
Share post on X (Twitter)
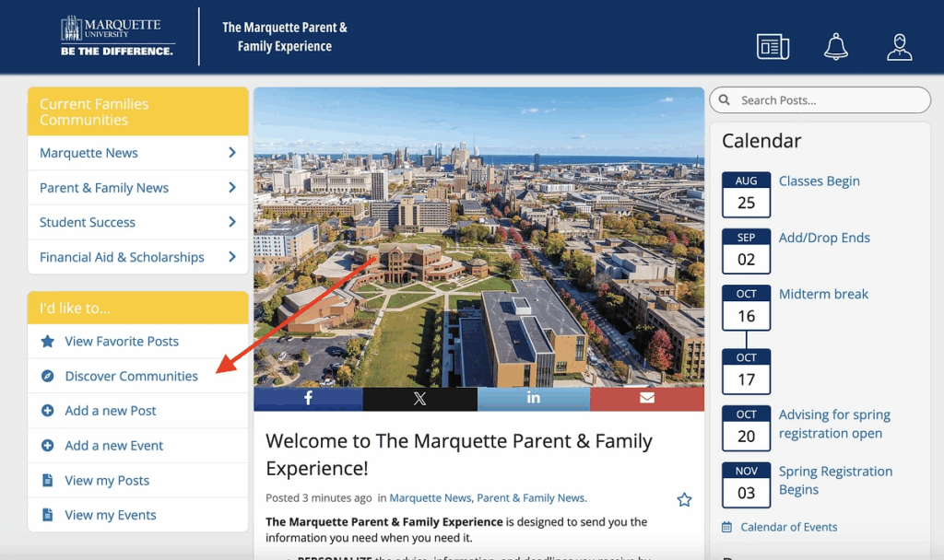[420, 398]
